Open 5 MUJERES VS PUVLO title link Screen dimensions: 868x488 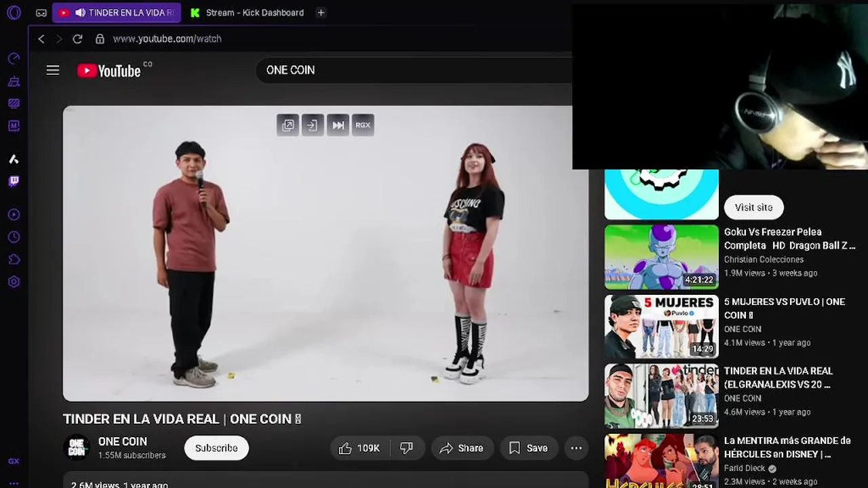click(x=785, y=308)
